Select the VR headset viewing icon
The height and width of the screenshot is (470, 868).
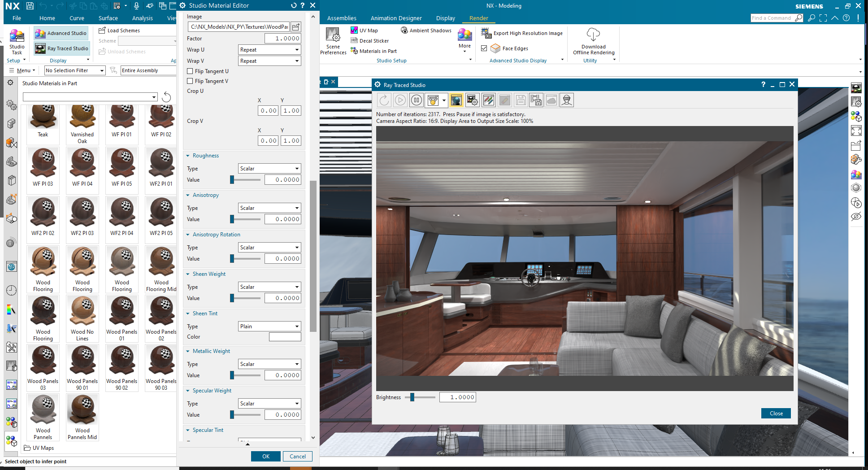(x=567, y=100)
